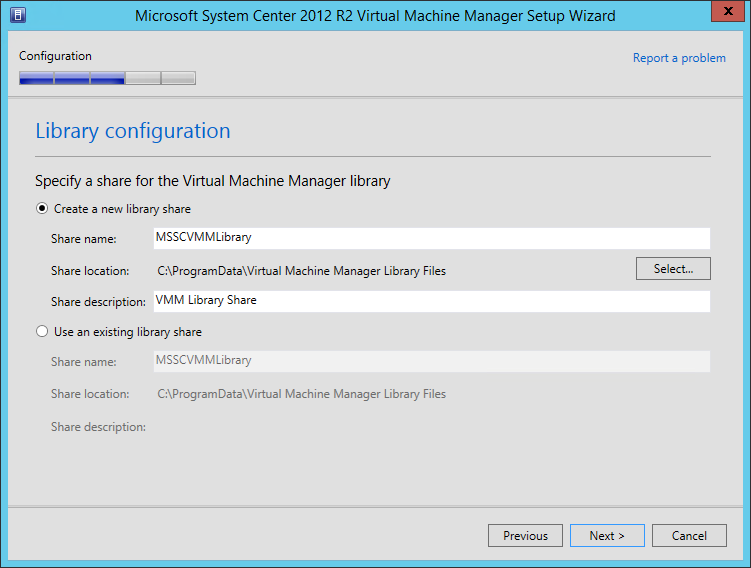Click the Select... button for share location
Viewport: 751px width, 568px height.
tap(673, 269)
